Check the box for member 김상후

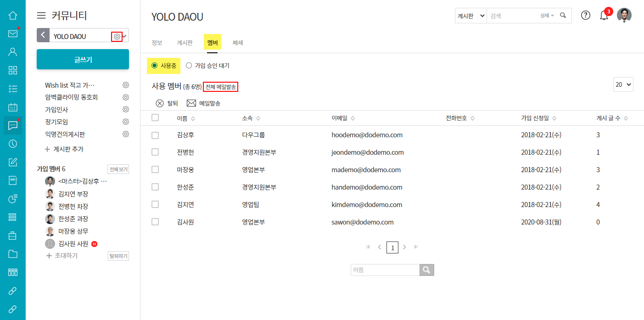[155, 135]
